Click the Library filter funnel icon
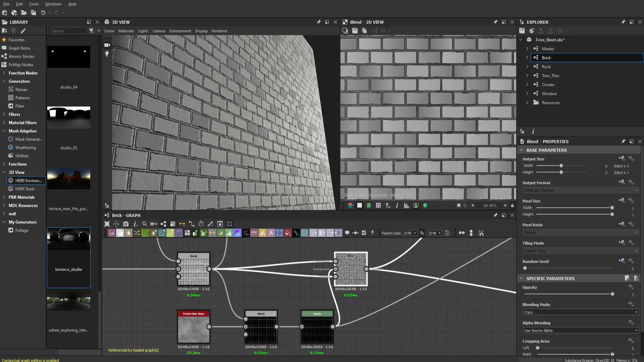This screenshot has width=644, height=362. pyautogui.click(x=92, y=31)
